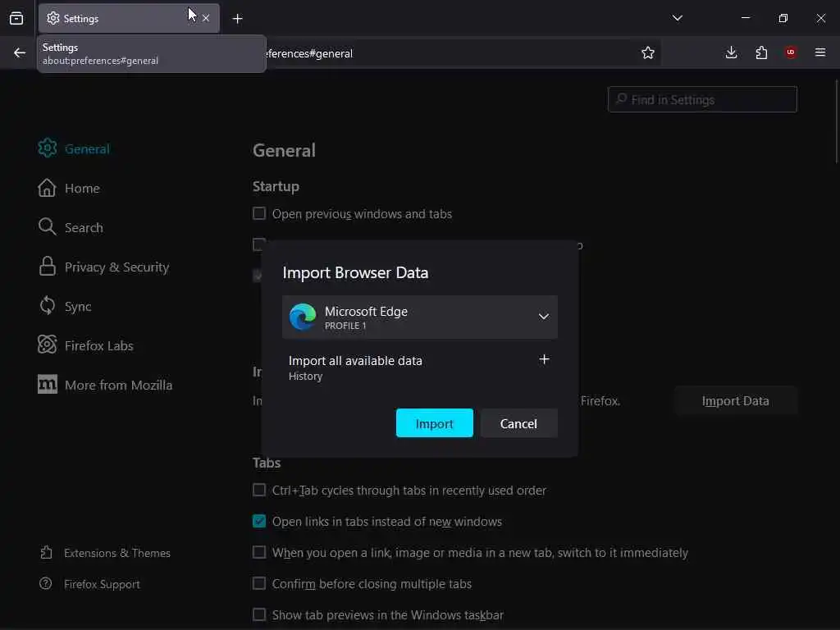Close the Settings tab
This screenshot has height=630, width=840.
pos(206,18)
